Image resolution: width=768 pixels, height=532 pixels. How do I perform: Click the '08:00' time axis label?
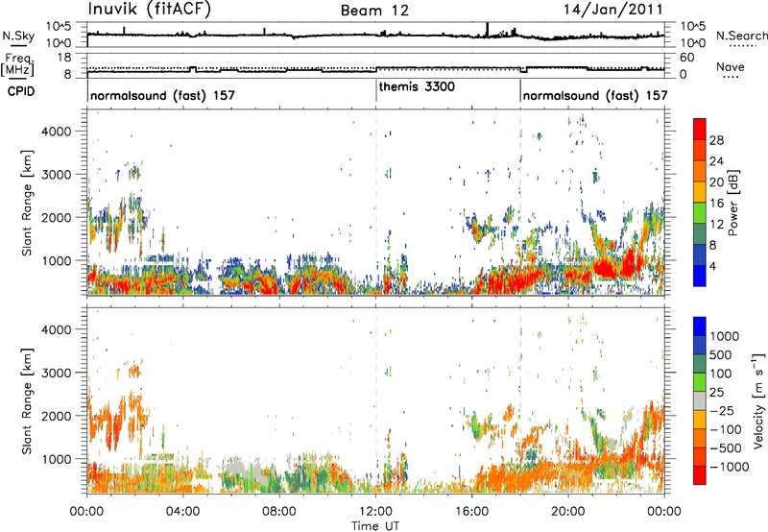coord(279,512)
